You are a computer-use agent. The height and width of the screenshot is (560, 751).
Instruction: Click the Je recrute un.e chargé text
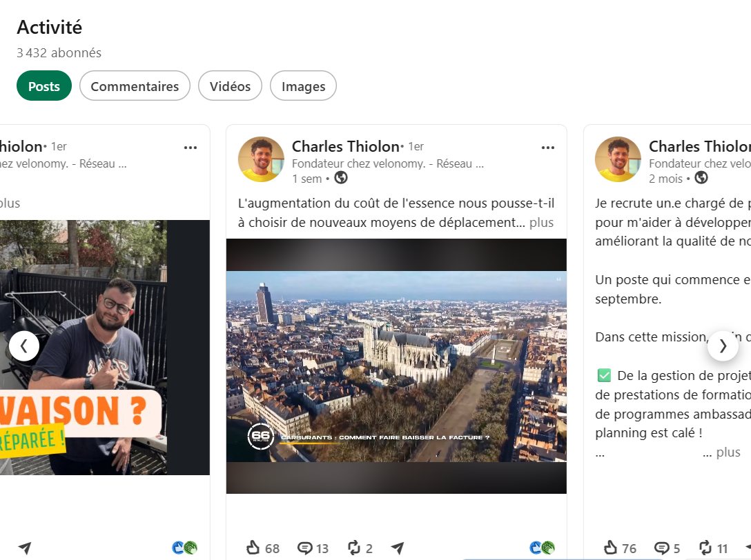[673, 222]
